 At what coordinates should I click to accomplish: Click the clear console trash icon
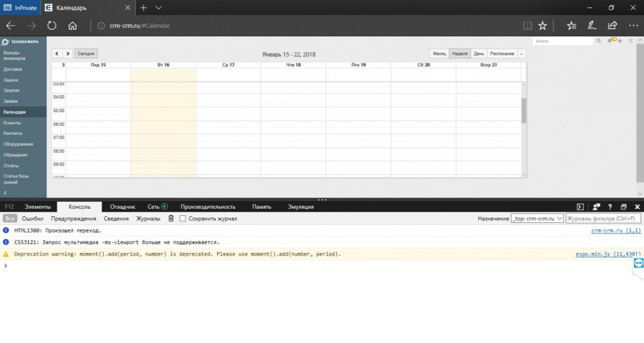[171, 219]
